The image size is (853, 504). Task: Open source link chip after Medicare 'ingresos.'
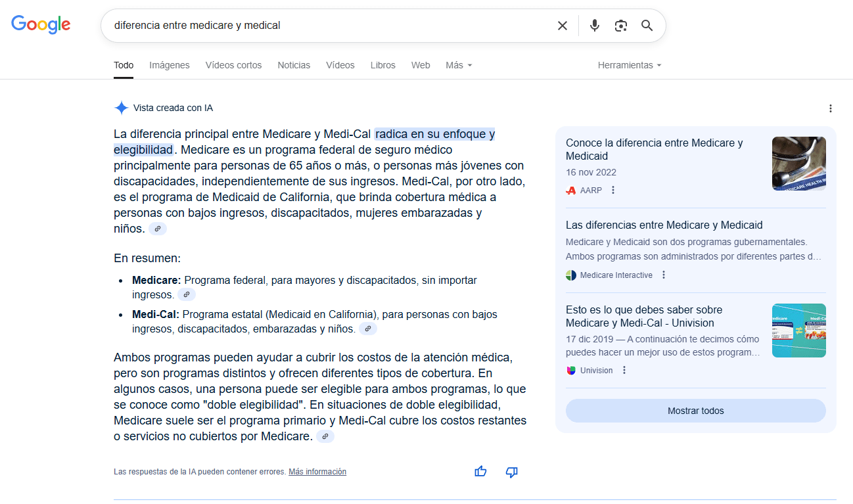pos(187,295)
